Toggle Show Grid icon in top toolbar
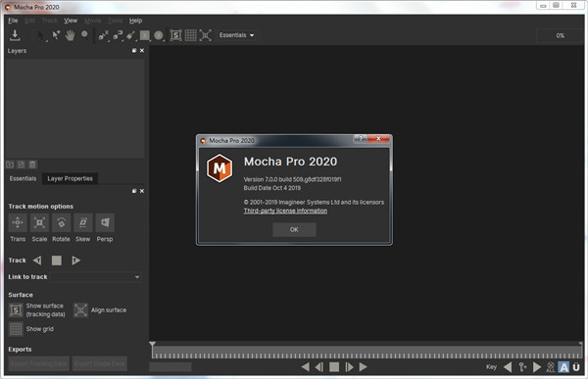 [190, 35]
